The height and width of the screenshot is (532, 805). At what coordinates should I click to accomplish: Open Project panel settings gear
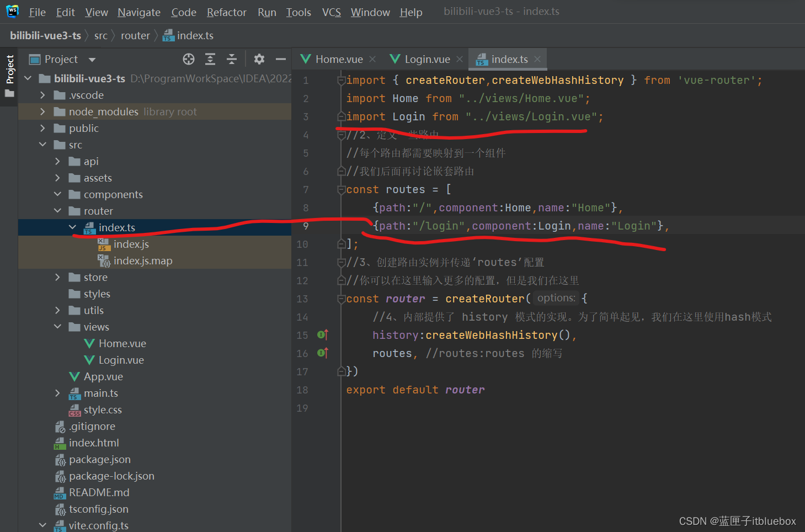(259, 59)
